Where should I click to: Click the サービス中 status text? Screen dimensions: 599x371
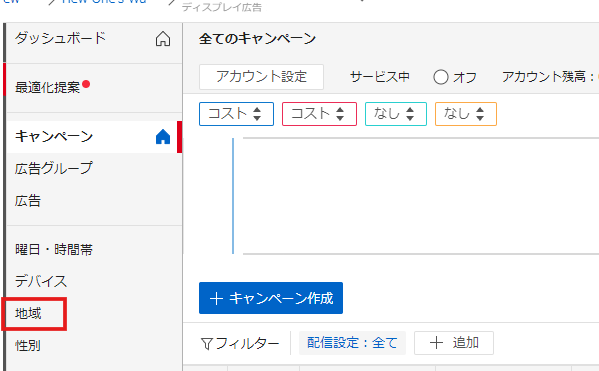click(x=380, y=77)
